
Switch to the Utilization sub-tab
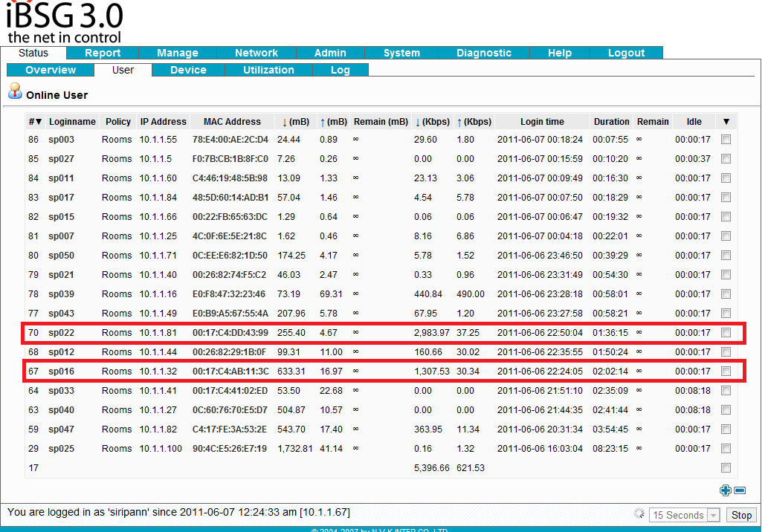click(268, 70)
